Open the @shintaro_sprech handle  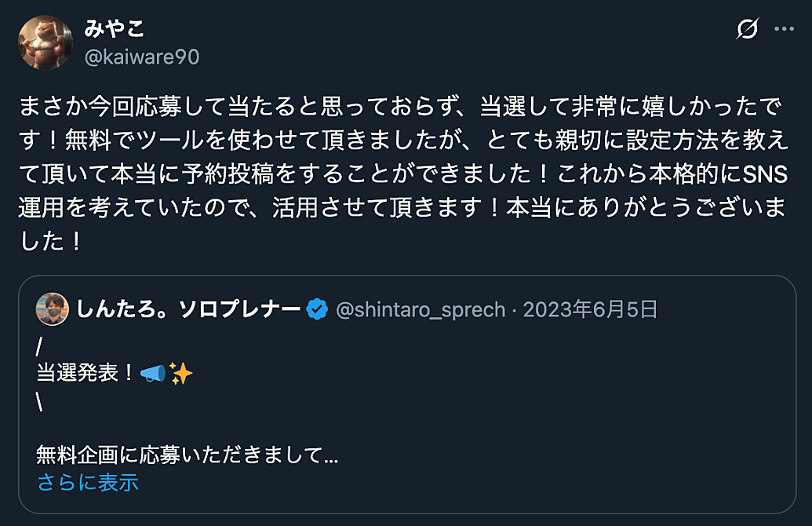coord(421,310)
